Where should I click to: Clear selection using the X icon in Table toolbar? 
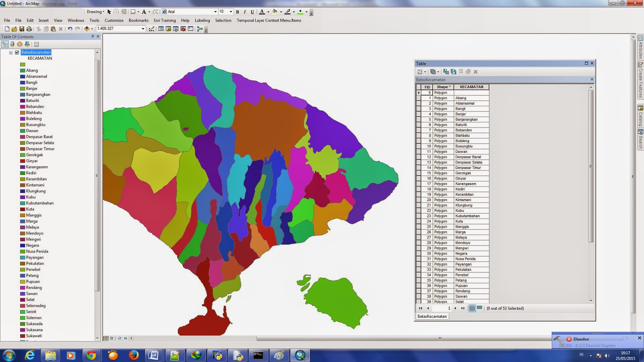pos(475,72)
